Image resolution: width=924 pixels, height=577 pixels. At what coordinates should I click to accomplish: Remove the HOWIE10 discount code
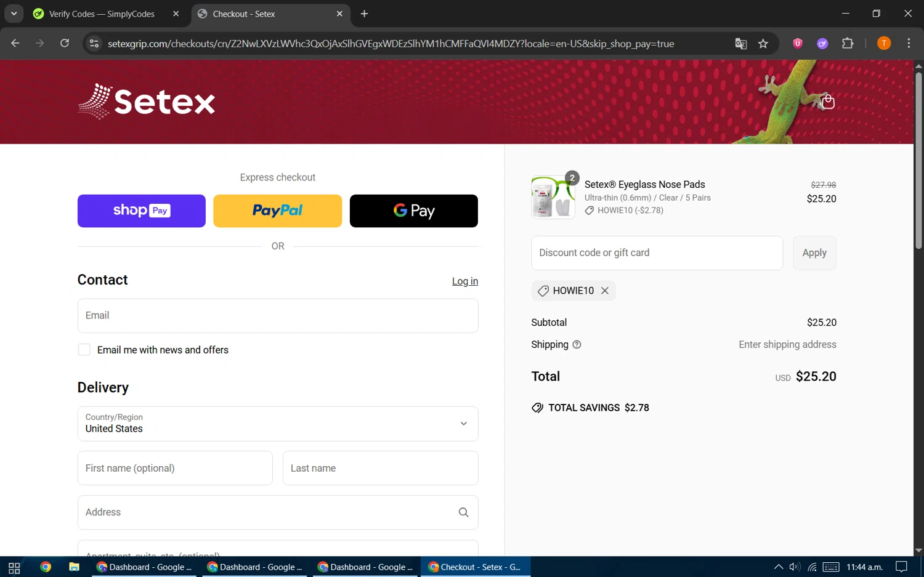(605, 291)
